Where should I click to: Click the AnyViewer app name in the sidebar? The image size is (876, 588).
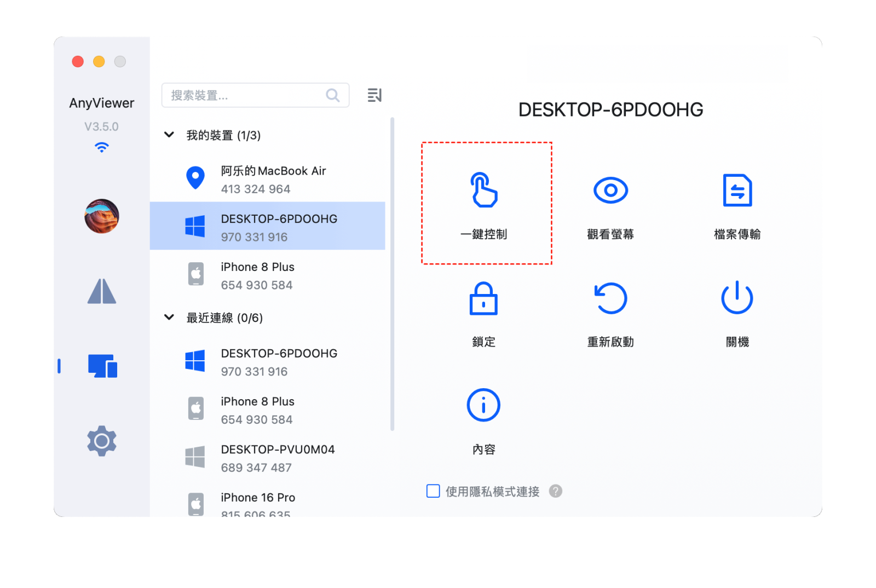(x=102, y=103)
